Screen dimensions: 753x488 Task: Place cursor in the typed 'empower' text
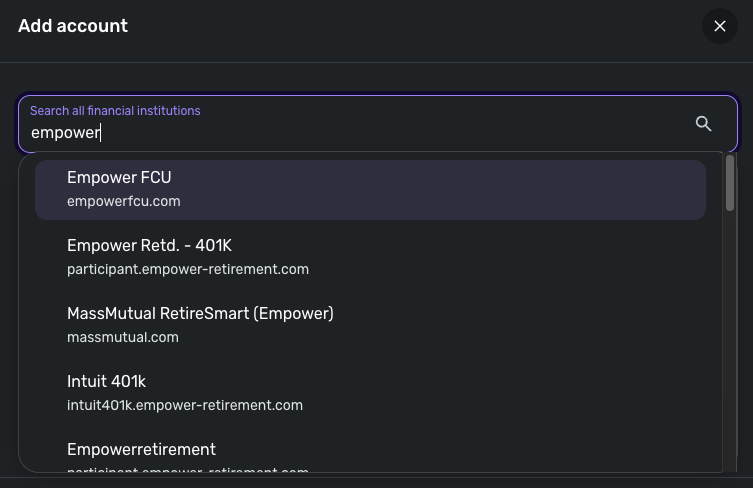tap(66, 132)
